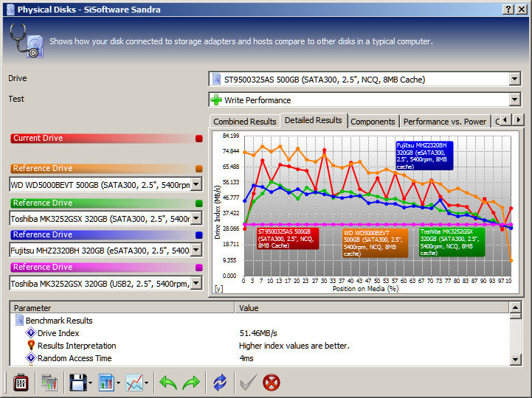The height and width of the screenshot is (398, 532).
Task: Click the red Current Drive color swatch
Action: coord(199,139)
